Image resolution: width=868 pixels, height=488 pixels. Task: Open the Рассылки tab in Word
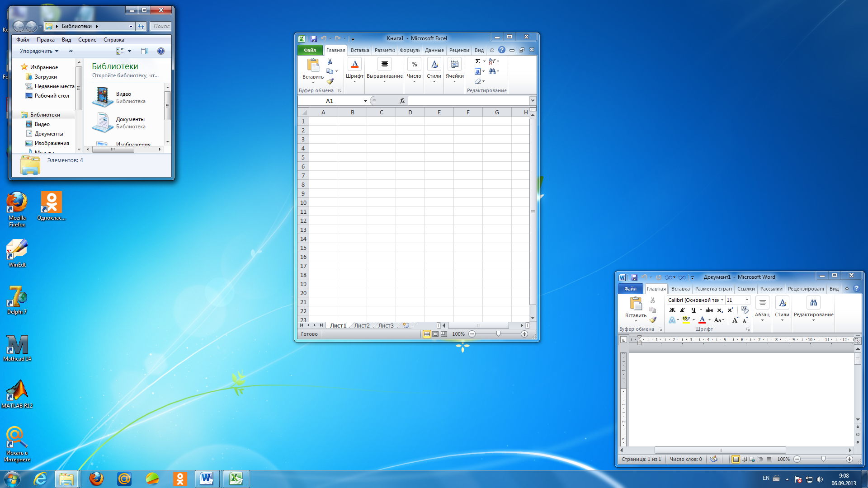pos(771,289)
